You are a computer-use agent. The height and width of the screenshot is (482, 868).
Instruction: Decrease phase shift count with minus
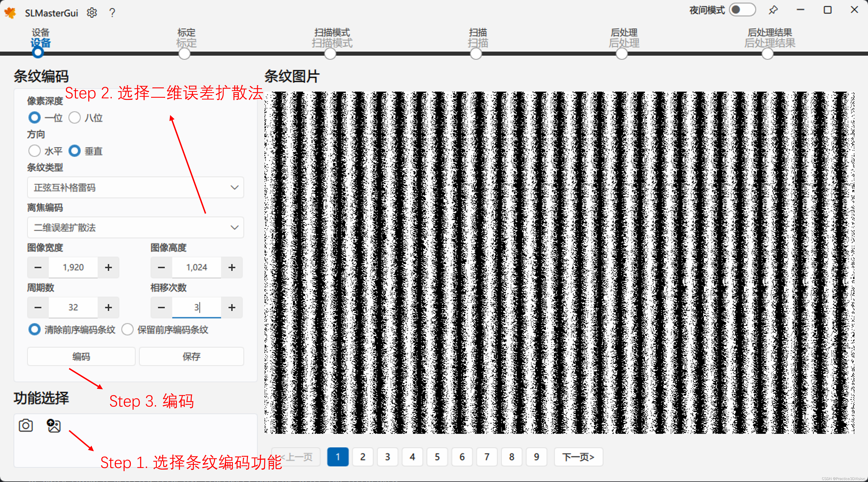pos(161,307)
